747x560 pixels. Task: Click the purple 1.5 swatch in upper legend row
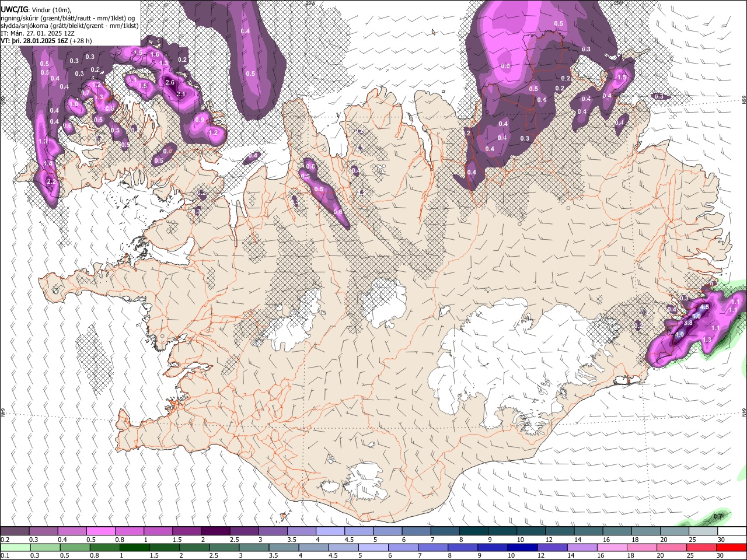pos(187,531)
